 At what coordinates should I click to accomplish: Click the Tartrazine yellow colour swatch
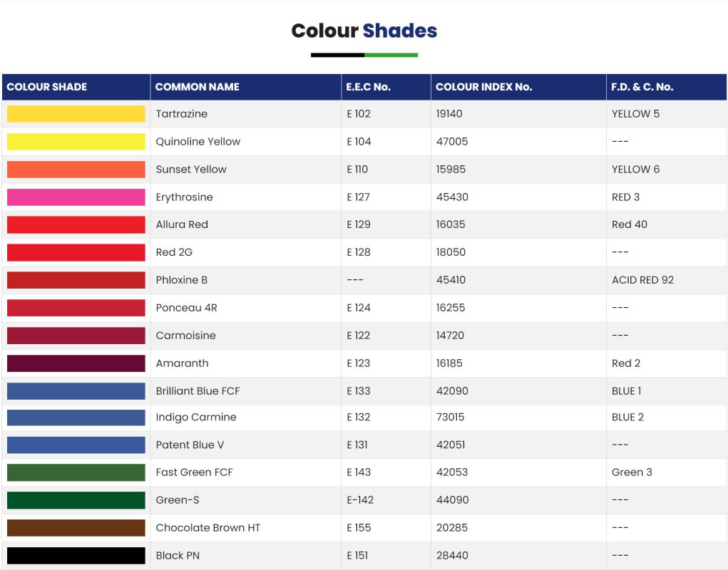coord(76,114)
